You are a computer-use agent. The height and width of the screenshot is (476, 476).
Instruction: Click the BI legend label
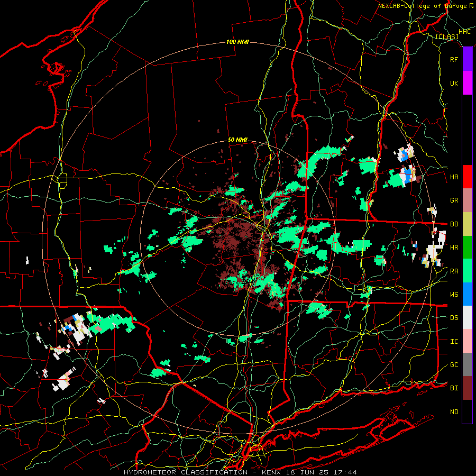454,388
